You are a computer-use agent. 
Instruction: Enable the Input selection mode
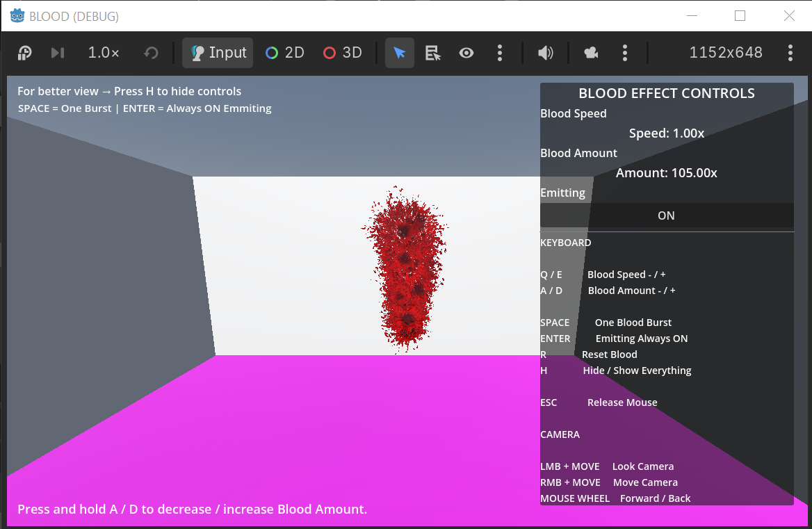[x=218, y=53]
